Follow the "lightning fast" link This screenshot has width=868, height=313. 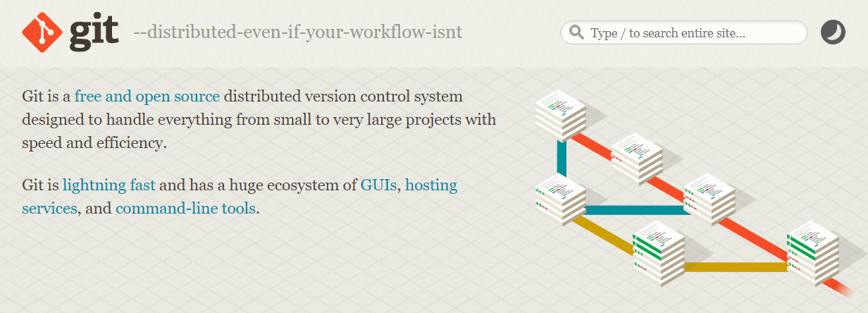(x=109, y=185)
